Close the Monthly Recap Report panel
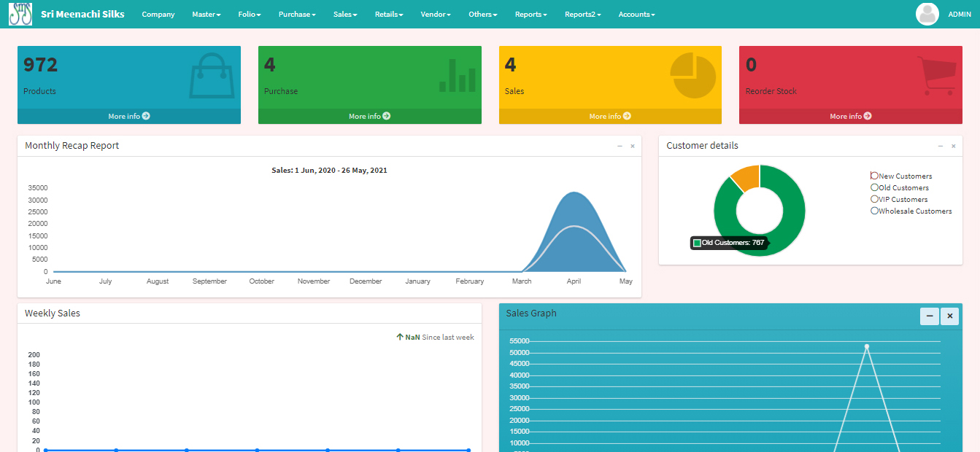The height and width of the screenshot is (452, 980). (x=633, y=146)
